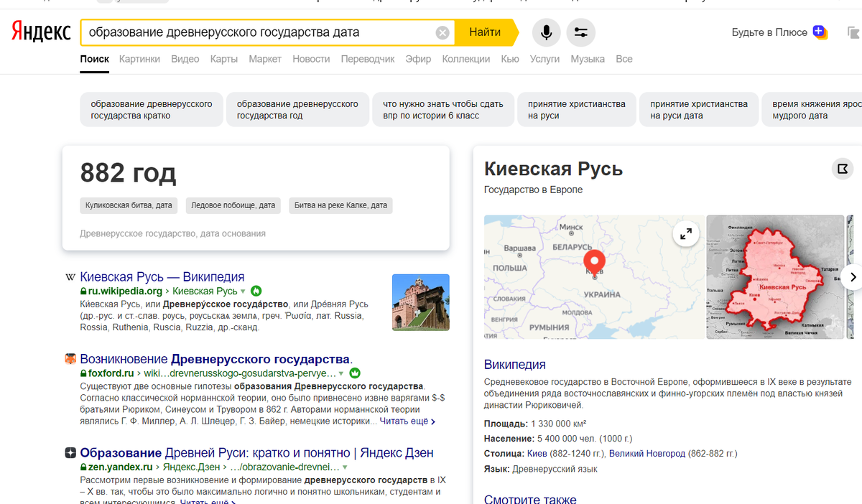Open the dropdown arrow next to the zen.yandex URL
The width and height of the screenshot is (862, 504).
tap(345, 467)
